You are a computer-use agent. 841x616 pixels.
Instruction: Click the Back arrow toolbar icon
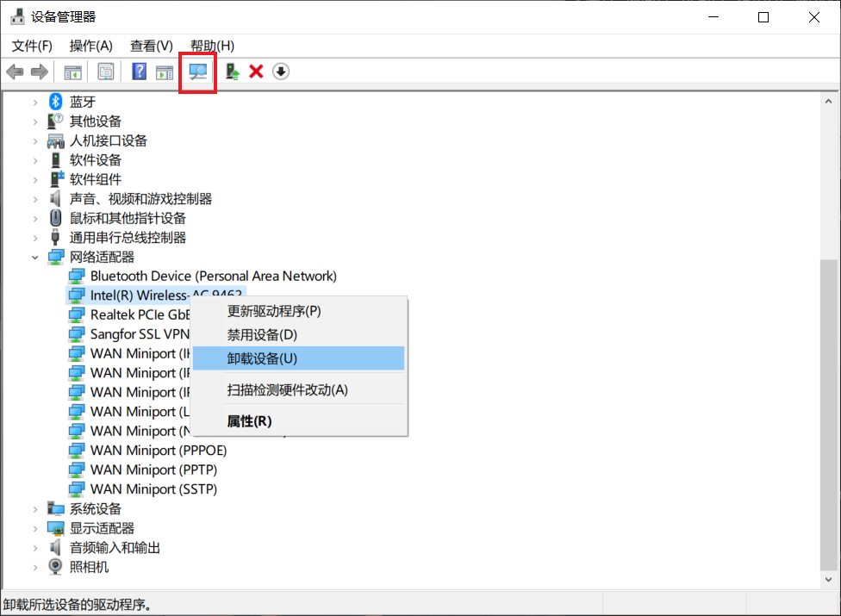click(15, 72)
